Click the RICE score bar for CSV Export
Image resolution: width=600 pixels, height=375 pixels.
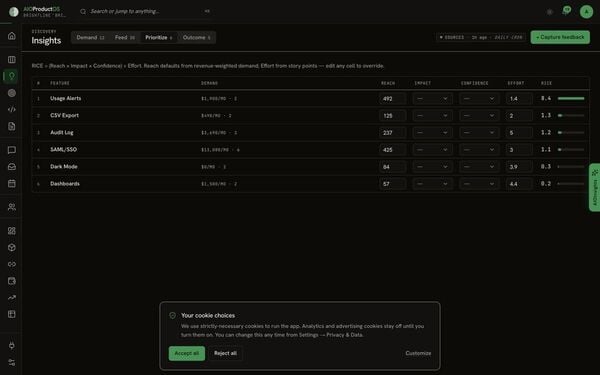571,115
